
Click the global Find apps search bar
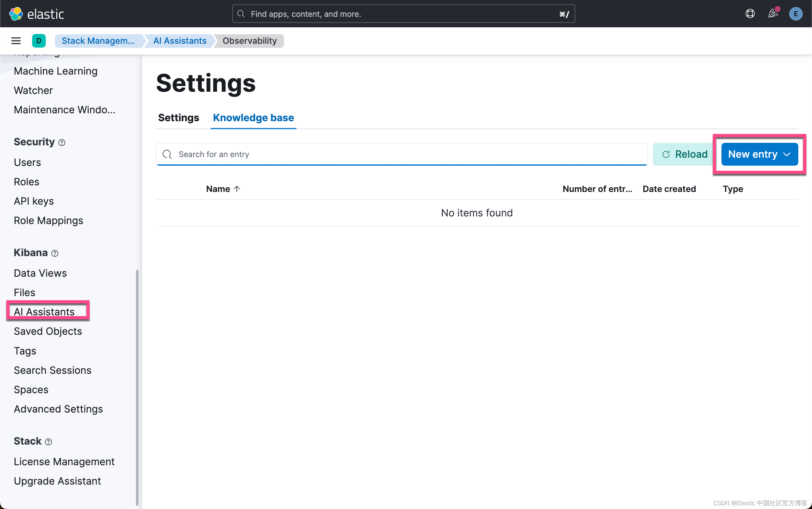[403, 14]
